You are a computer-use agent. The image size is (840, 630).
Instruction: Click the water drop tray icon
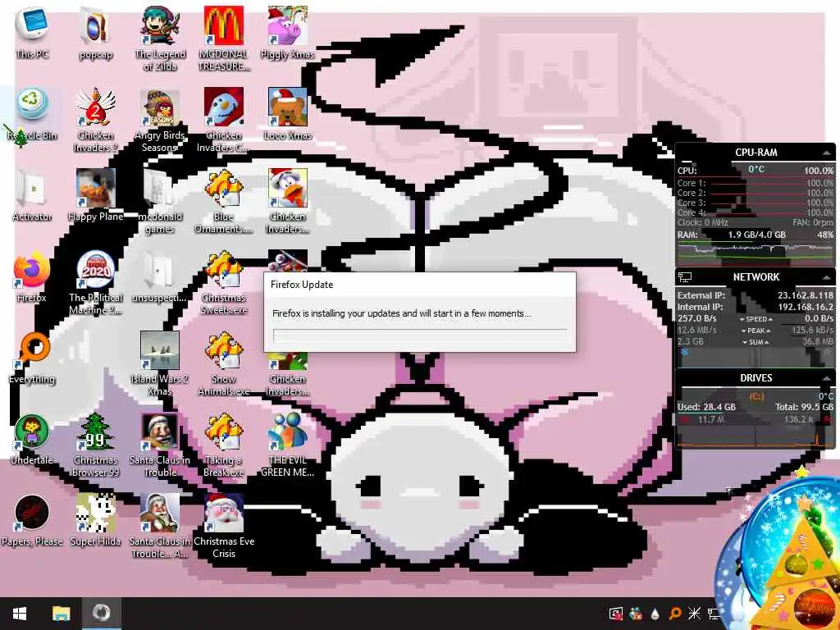coord(655,614)
